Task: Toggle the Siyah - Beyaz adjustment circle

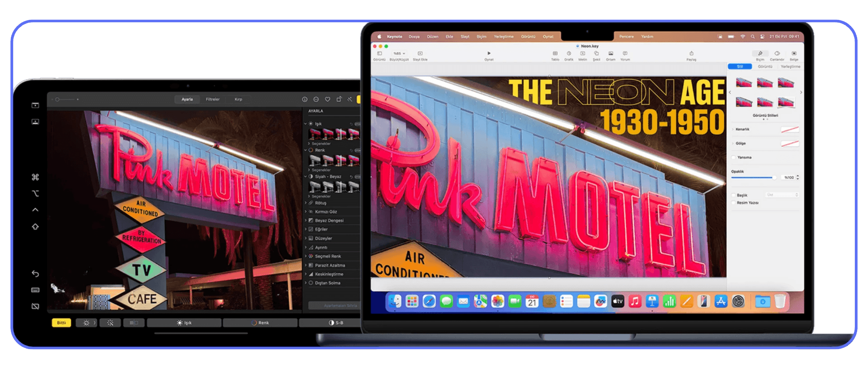Action: coord(311,177)
